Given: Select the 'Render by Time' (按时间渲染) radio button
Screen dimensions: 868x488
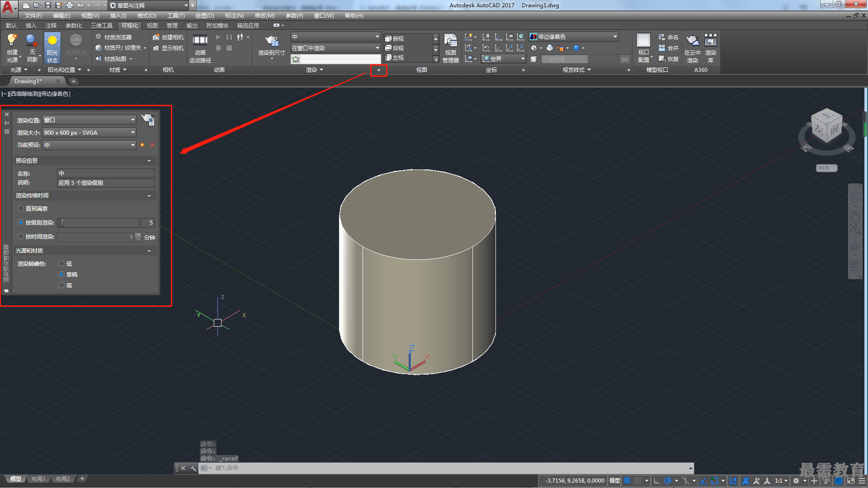Looking at the screenshot, I should (21, 236).
